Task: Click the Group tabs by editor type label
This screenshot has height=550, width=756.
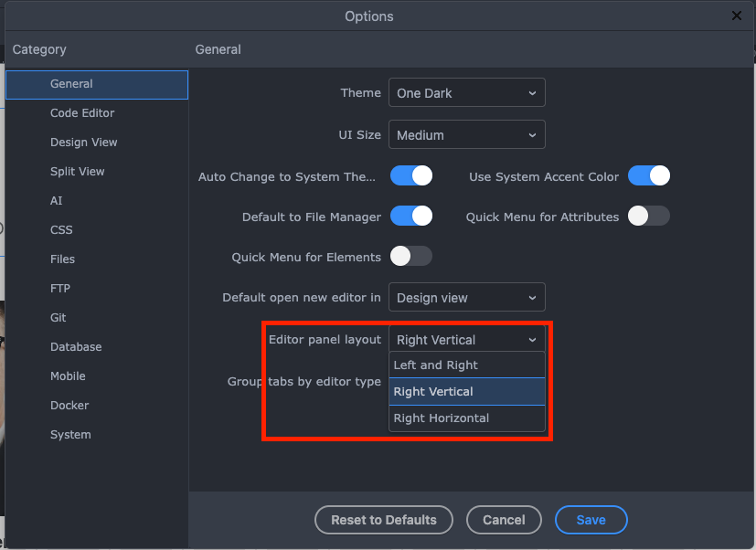Action: click(x=304, y=381)
